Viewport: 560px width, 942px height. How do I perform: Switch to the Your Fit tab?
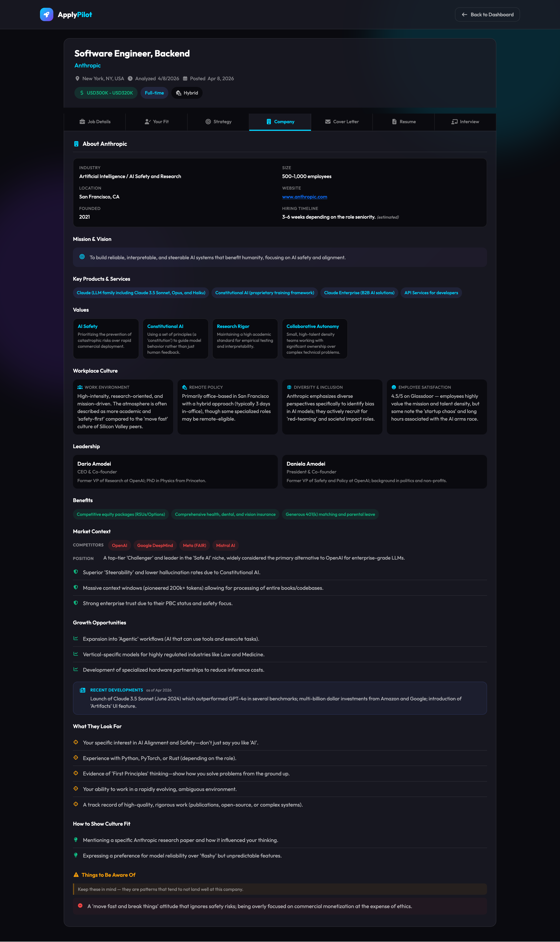[x=157, y=122]
